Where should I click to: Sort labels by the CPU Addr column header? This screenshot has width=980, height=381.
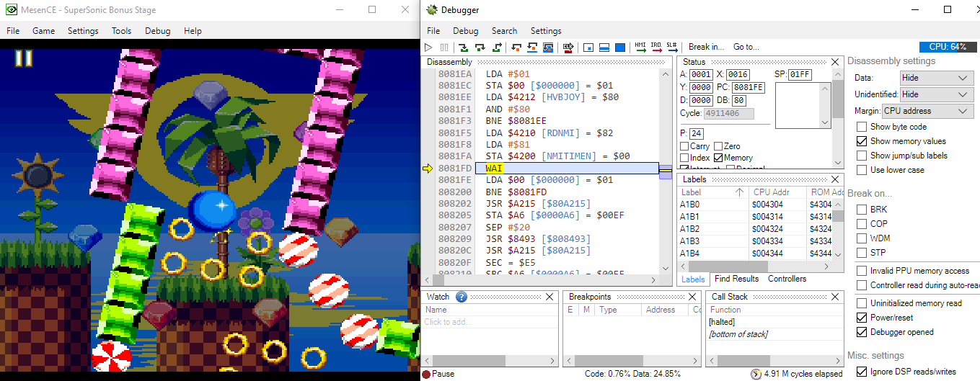777,192
